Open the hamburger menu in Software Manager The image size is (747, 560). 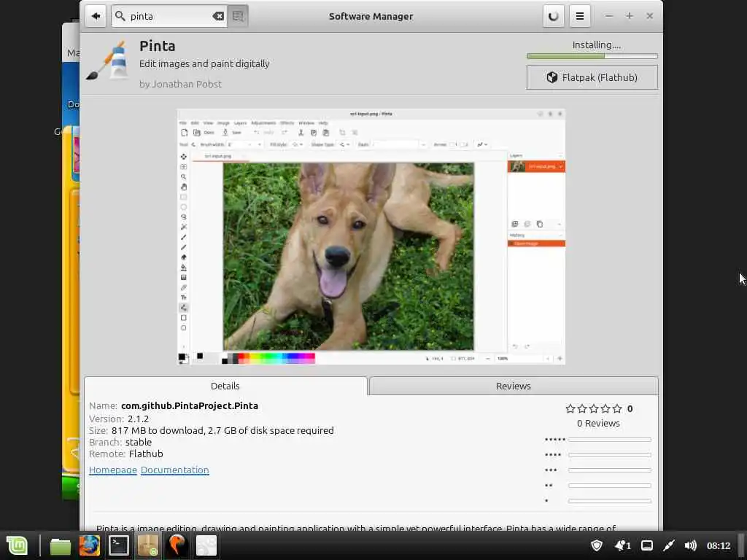(x=580, y=16)
